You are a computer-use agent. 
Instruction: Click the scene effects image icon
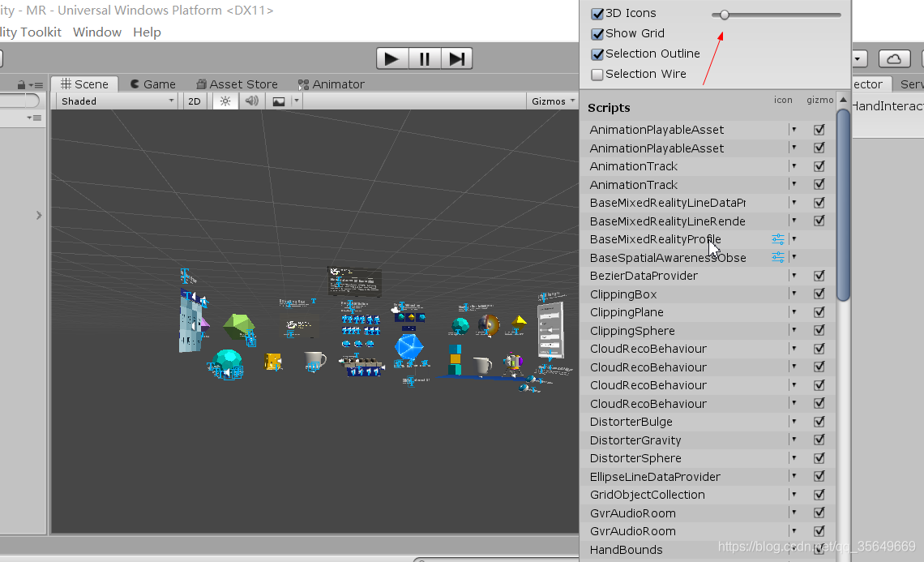(279, 101)
